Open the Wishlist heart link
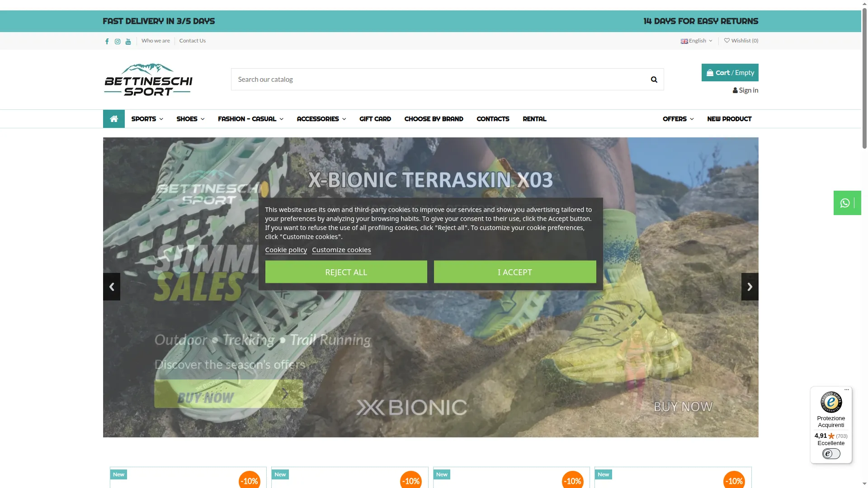The height and width of the screenshot is (488, 868). click(x=741, y=41)
